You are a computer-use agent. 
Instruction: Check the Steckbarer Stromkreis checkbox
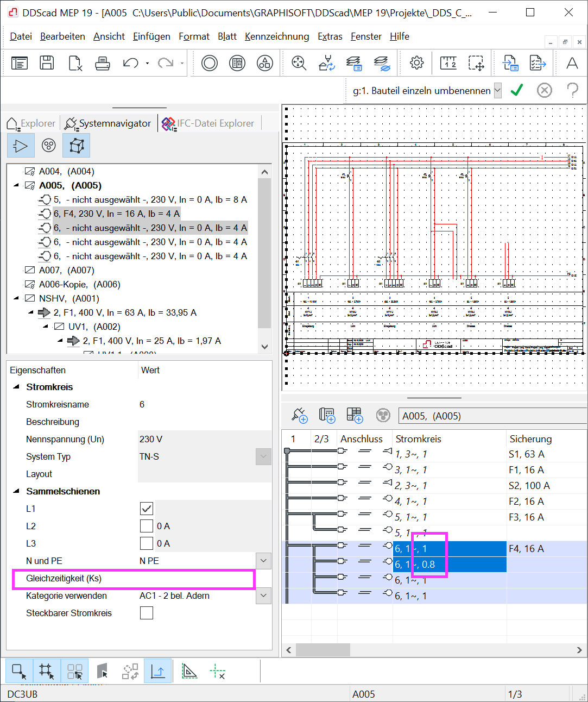(x=147, y=613)
